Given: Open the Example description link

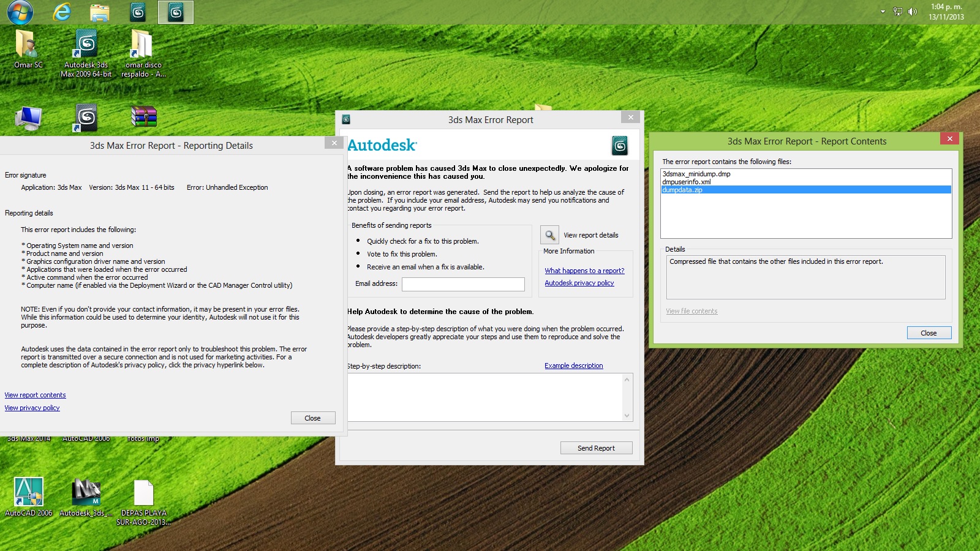Looking at the screenshot, I should 573,365.
